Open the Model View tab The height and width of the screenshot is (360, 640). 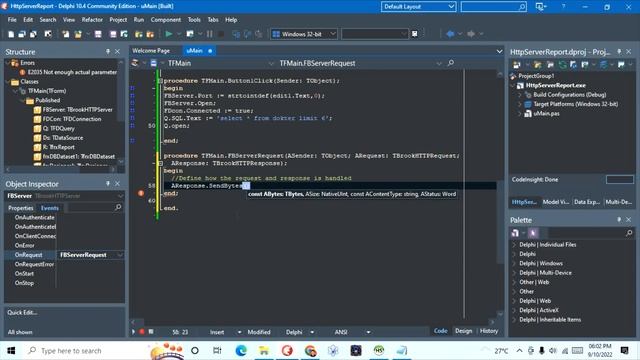[556, 202]
